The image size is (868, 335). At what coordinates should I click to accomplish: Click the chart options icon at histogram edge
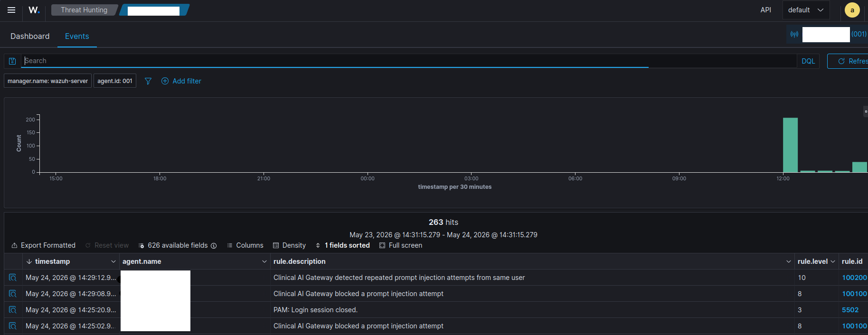point(866,112)
